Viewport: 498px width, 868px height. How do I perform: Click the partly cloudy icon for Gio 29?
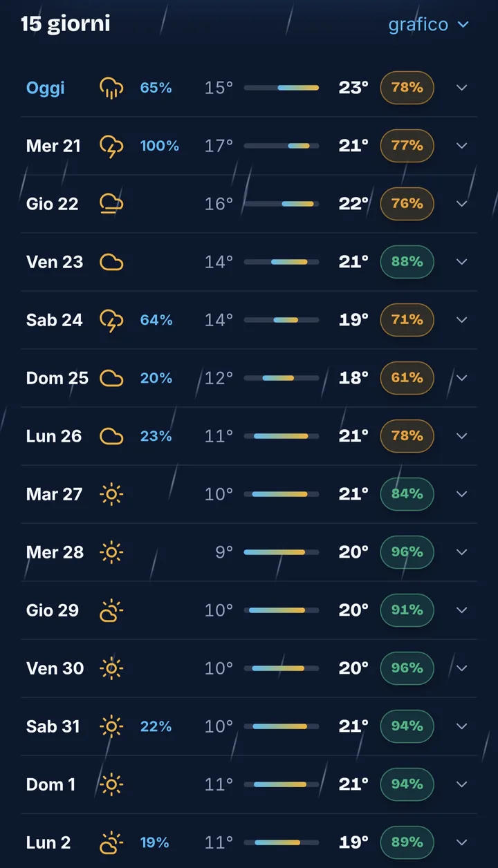(111, 610)
